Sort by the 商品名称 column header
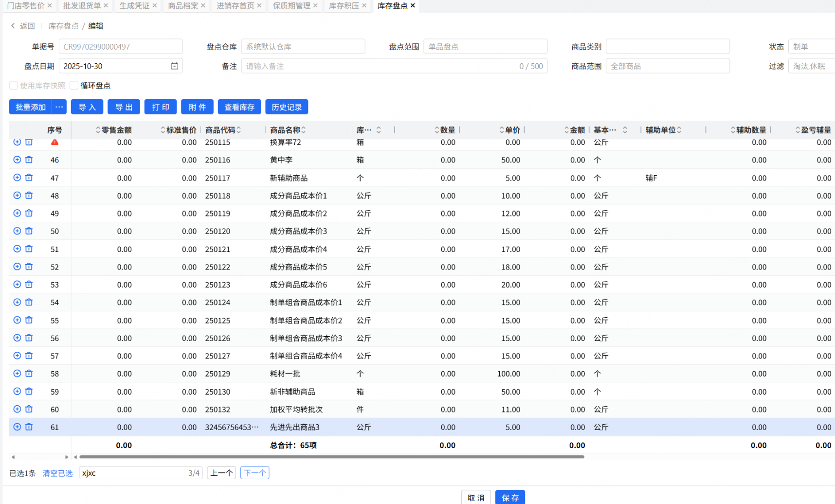835x504 pixels. coord(285,130)
